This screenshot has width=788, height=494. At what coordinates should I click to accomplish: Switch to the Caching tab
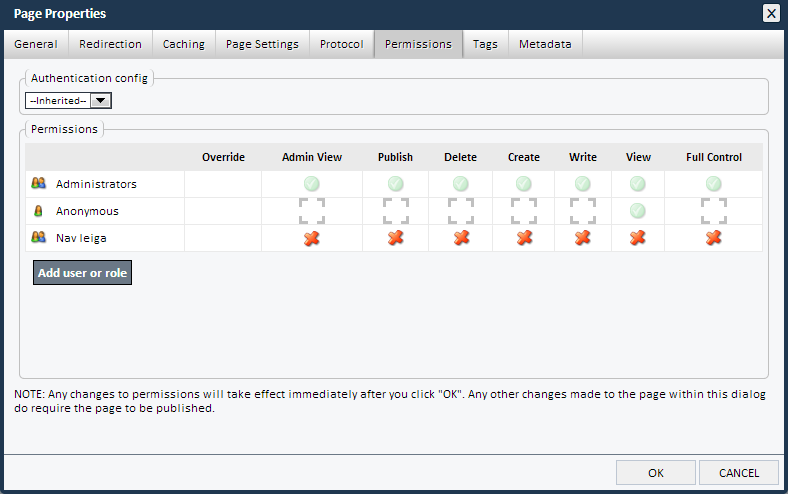tap(183, 44)
